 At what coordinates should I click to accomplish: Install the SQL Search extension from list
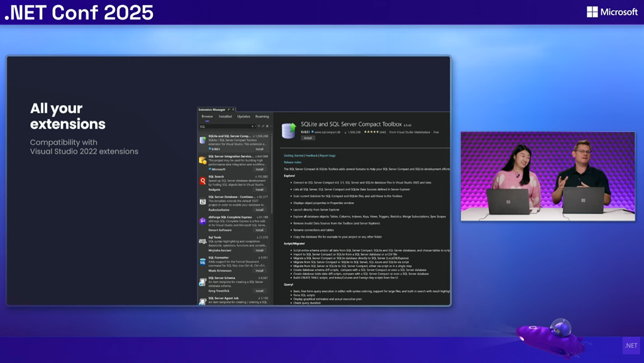tap(259, 189)
